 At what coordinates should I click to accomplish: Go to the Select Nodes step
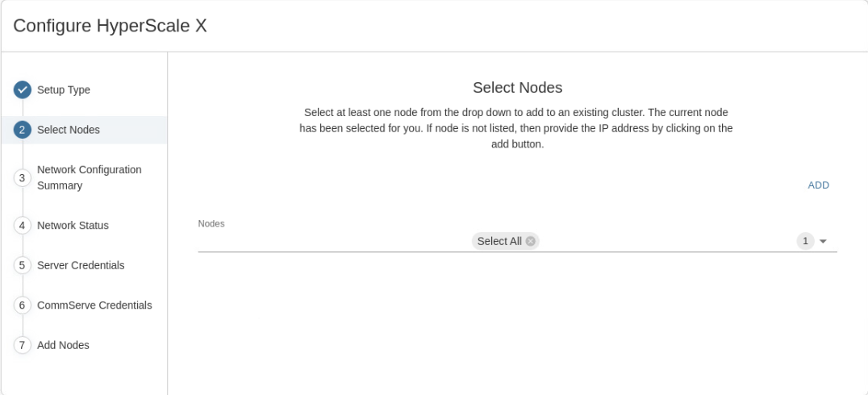(69, 130)
